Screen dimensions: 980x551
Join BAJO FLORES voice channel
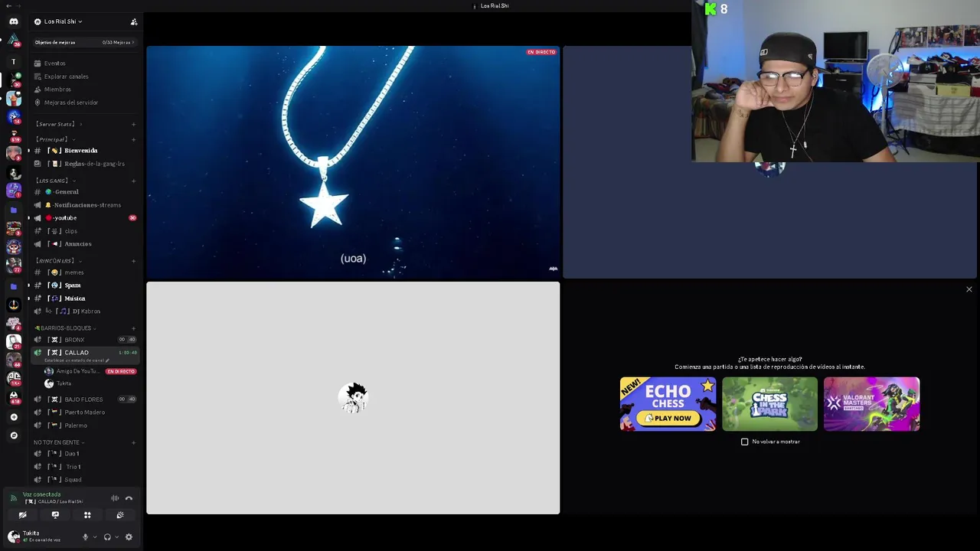(x=84, y=399)
